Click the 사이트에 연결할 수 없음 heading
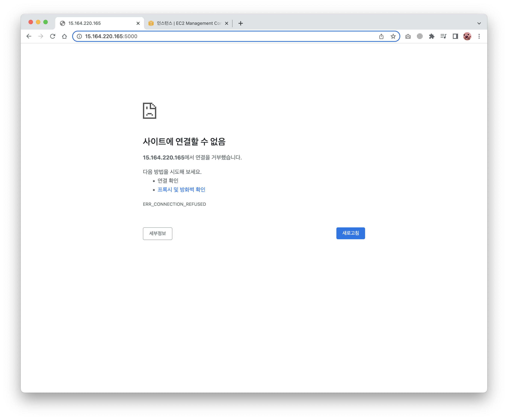Image resolution: width=508 pixels, height=420 pixels. 184,142
